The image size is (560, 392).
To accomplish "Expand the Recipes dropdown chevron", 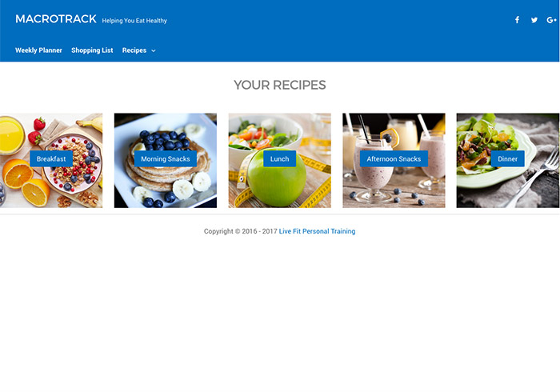I will tap(154, 50).
